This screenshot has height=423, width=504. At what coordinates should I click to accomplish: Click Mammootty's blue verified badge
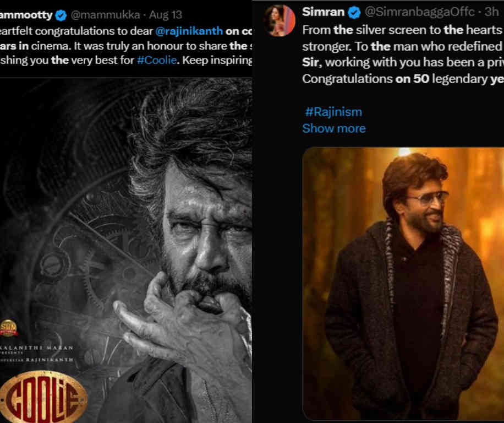pos(61,14)
